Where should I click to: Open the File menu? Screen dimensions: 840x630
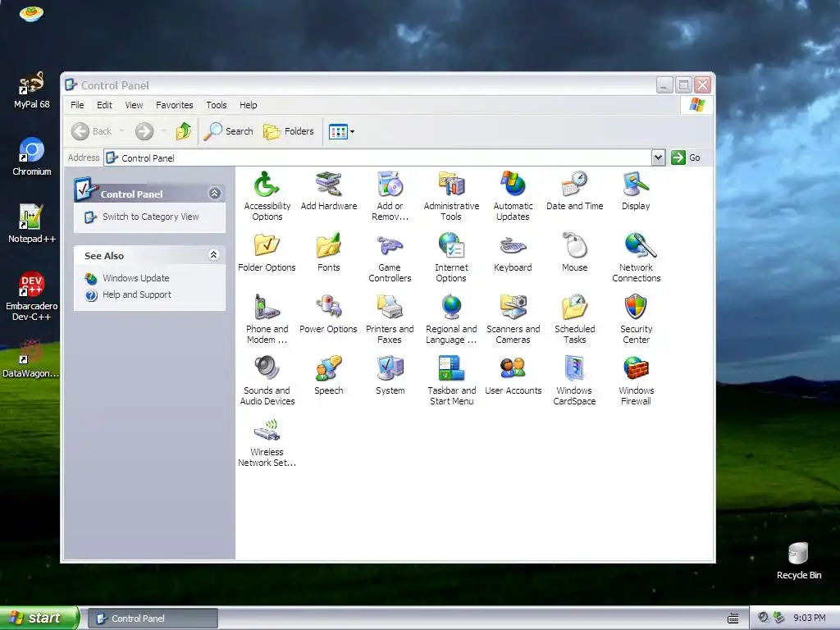[x=77, y=105]
